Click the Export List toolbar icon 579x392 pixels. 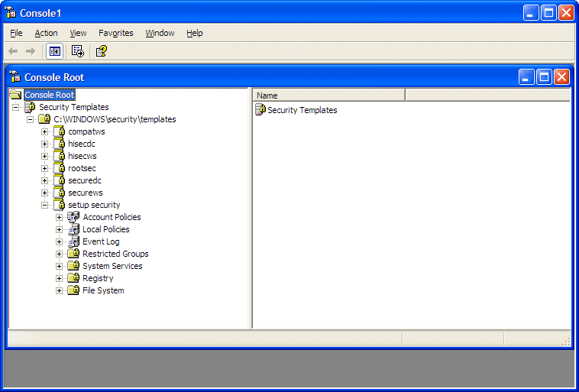click(x=78, y=51)
